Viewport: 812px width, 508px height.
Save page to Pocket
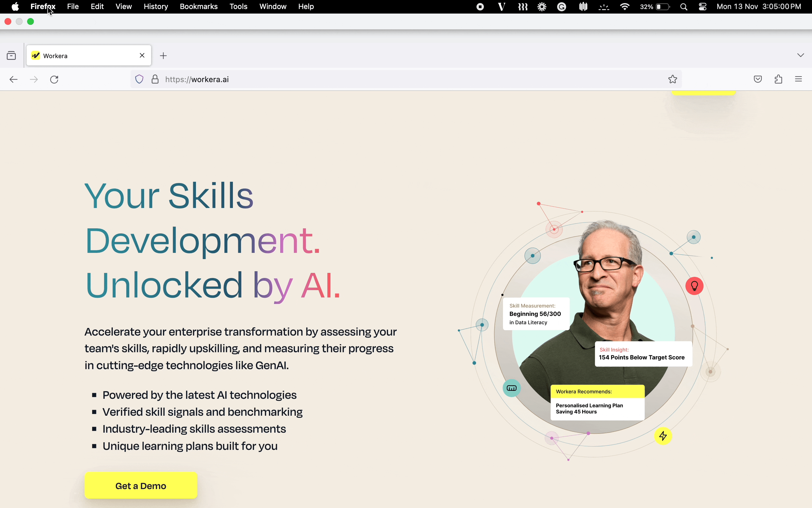758,79
